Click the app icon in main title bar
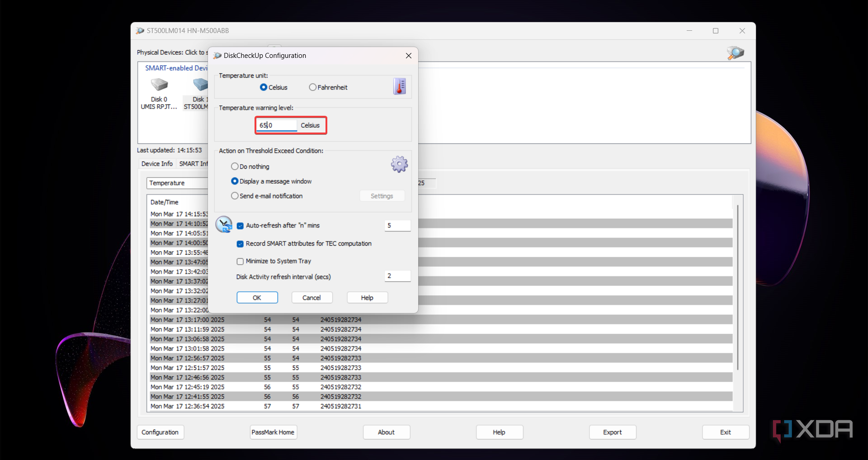Viewport: 868px width, 460px height. [x=140, y=31]
